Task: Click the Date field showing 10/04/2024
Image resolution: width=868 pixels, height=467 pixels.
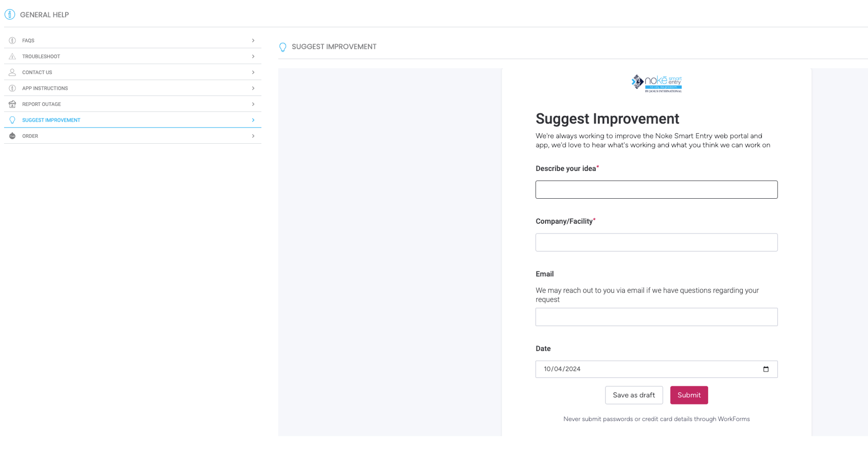Action: (x=657, y=369)
